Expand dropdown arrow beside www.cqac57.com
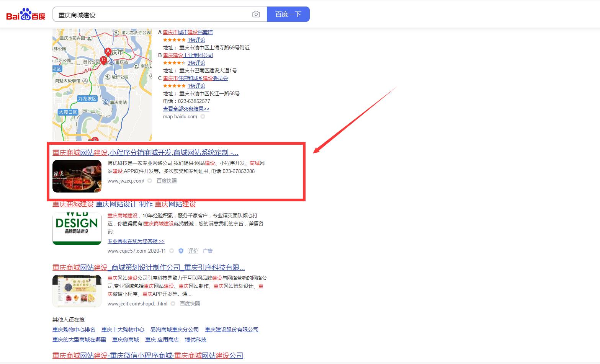The height and width of the screenshot is (364, 600). pyautogui.click(x=172, y=251)
